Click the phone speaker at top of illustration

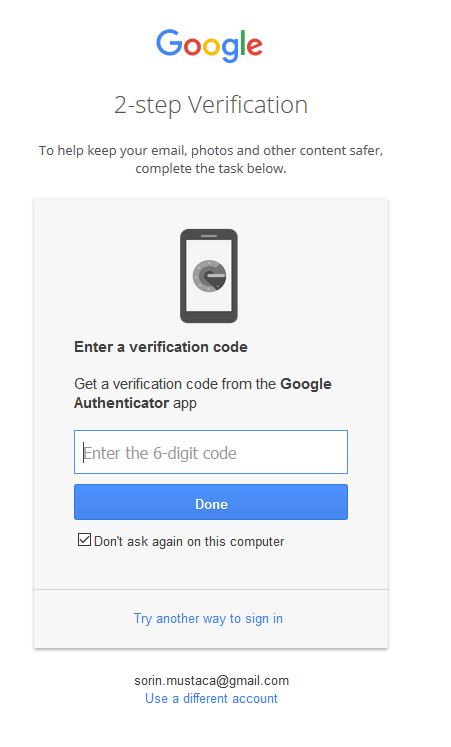point(209,236)
